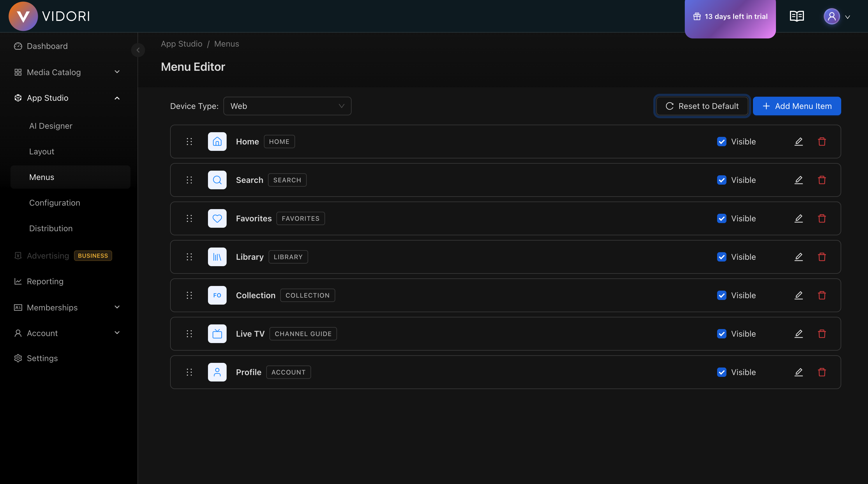
Task: Edit the Collection menu item with pencil icon
Action: 799,295
